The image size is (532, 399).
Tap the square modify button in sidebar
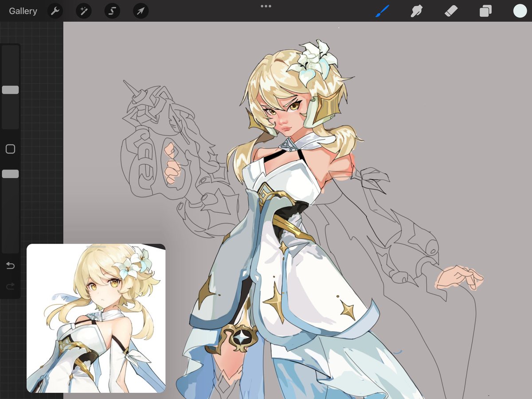coord(10,149)
